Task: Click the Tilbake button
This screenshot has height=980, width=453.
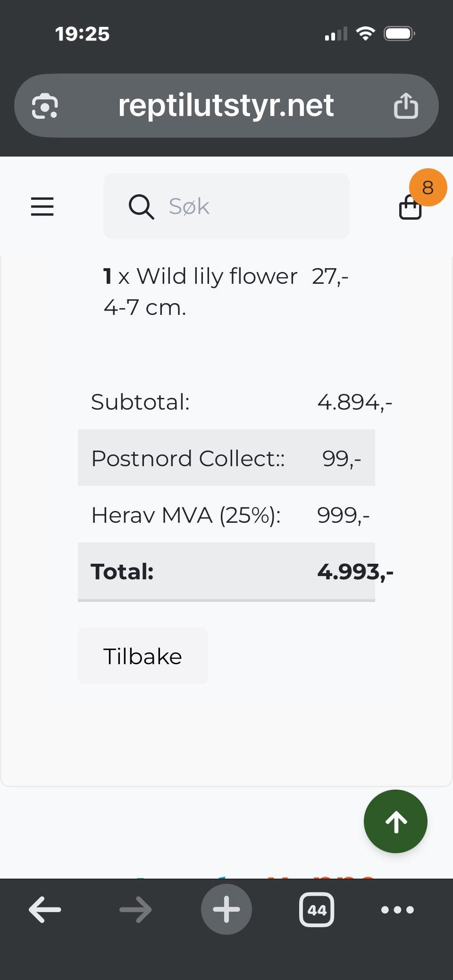Action: [143, 656]
